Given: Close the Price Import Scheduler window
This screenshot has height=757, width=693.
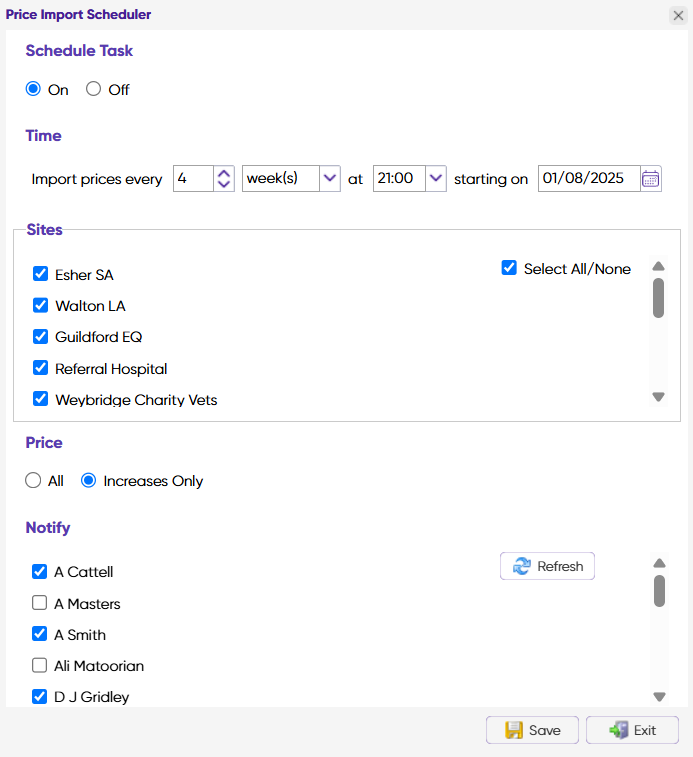Looking at the screenshot, I should coord(677,15).
